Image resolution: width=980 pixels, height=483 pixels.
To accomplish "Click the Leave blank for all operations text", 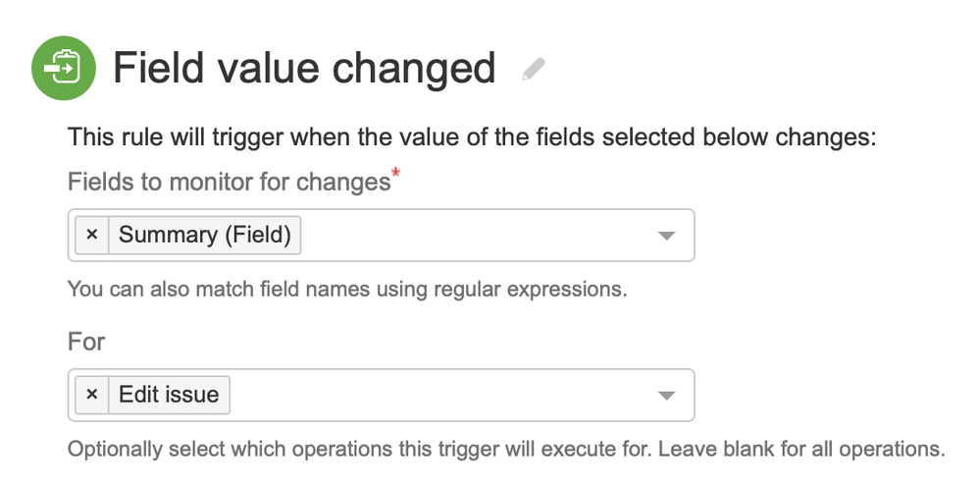I will [x=800, y=450].
